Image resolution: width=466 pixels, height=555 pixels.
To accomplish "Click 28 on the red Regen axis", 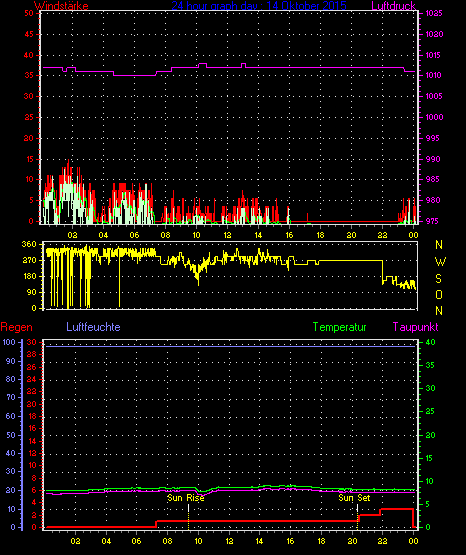I will pos(31,354).
